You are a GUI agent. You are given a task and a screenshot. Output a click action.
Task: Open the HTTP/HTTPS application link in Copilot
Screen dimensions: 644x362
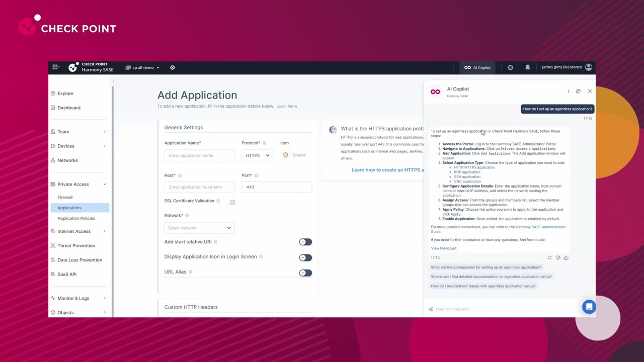(474, 167)
